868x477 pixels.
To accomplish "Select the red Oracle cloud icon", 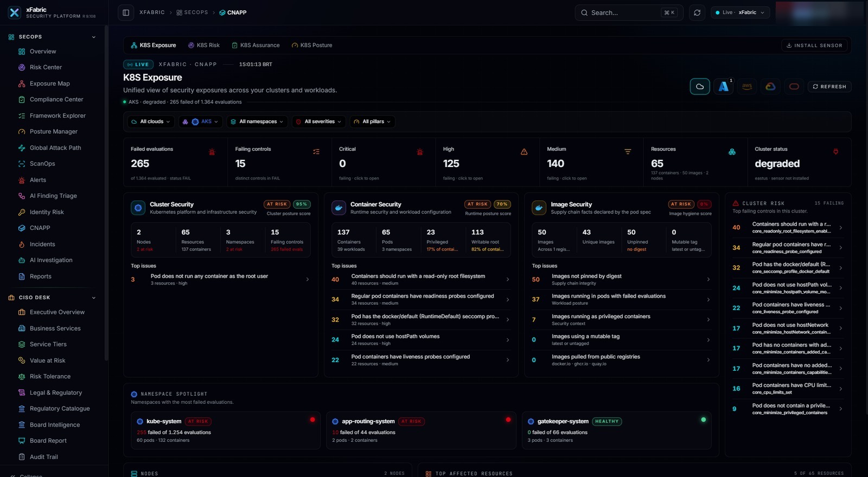I will pyautogui.click(x=794, y=86).
